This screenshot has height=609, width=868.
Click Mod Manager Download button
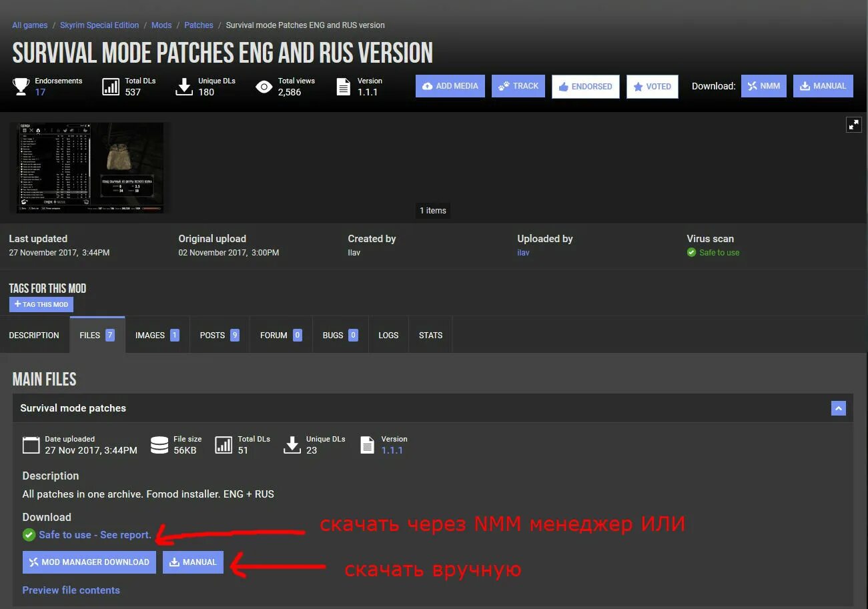pos(89,562)
